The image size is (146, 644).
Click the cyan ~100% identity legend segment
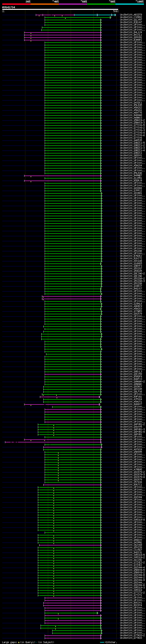130,4
